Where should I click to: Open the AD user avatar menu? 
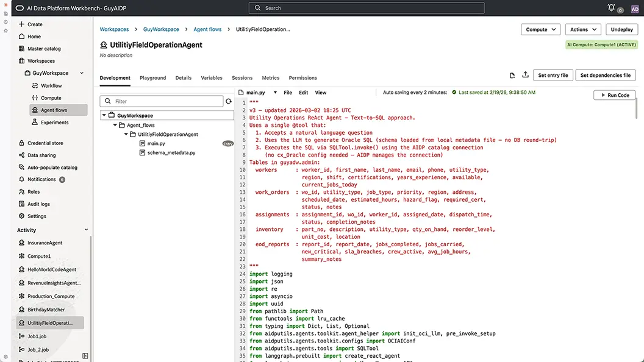[x=635, y=9]
